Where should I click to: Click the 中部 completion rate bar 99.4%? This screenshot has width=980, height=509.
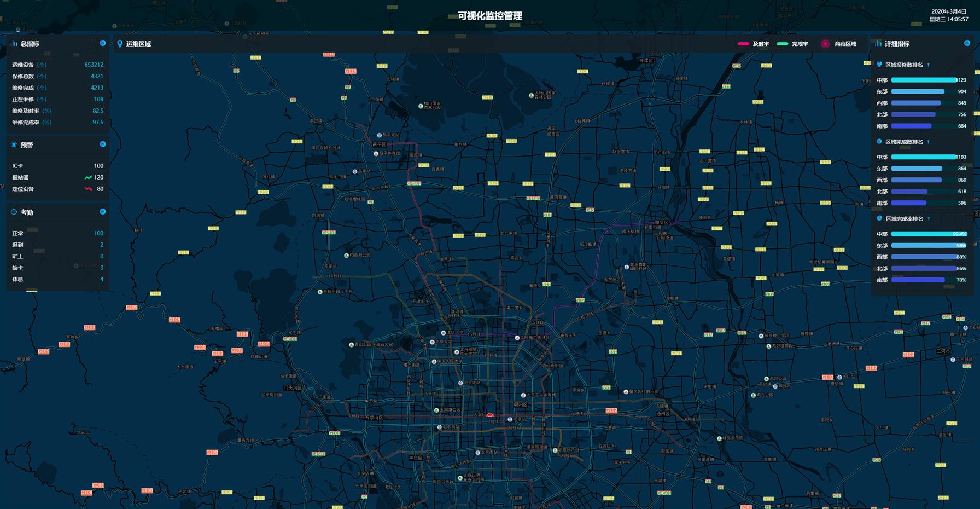929,234
